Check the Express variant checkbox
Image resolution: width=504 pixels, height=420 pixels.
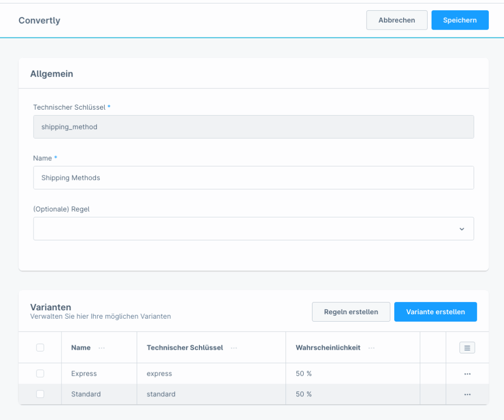click(x=40, y=373)
